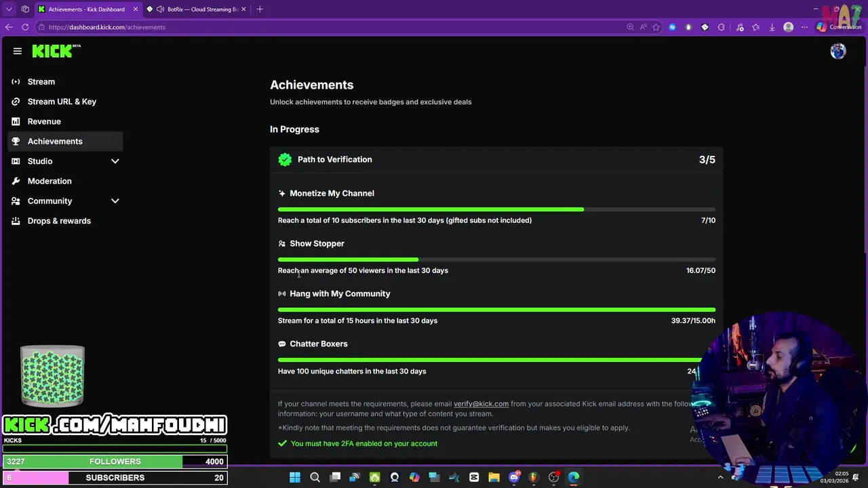Select Achievements in sidebar

(65, 142)
